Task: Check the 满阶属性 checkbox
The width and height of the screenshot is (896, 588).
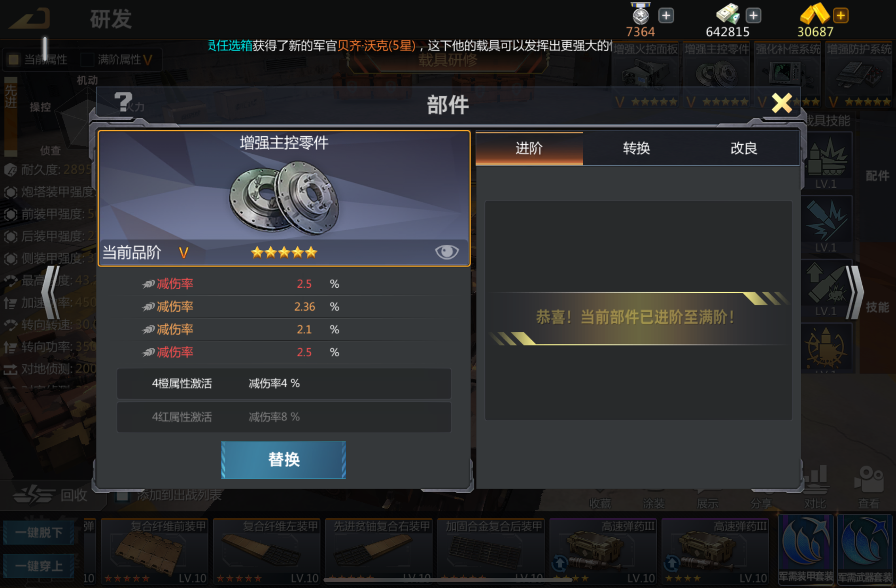Action: point(87,60)
